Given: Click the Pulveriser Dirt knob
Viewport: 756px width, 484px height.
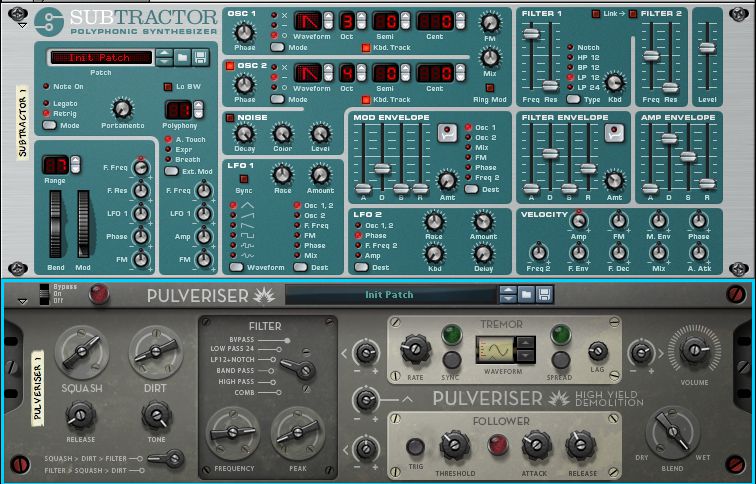Looking at the screenshot, I should click(155, 352).
